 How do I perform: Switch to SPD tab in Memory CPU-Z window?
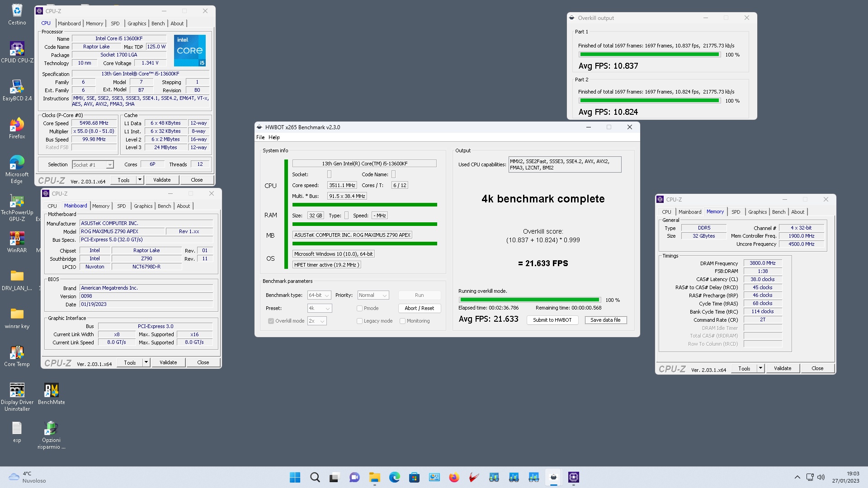pyautogui.click(x=736, y=212)
